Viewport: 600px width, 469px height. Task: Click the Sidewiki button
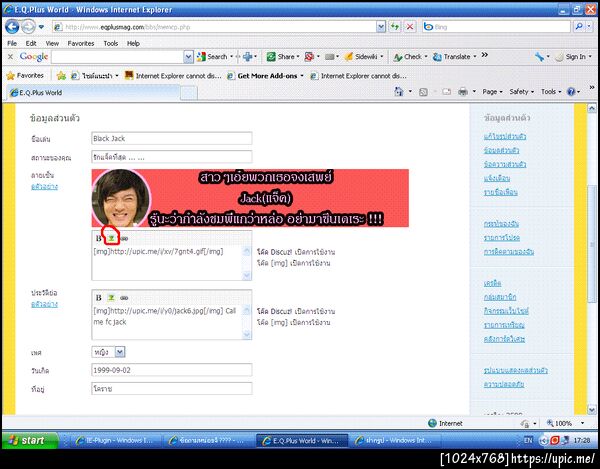tap(362, 57)
